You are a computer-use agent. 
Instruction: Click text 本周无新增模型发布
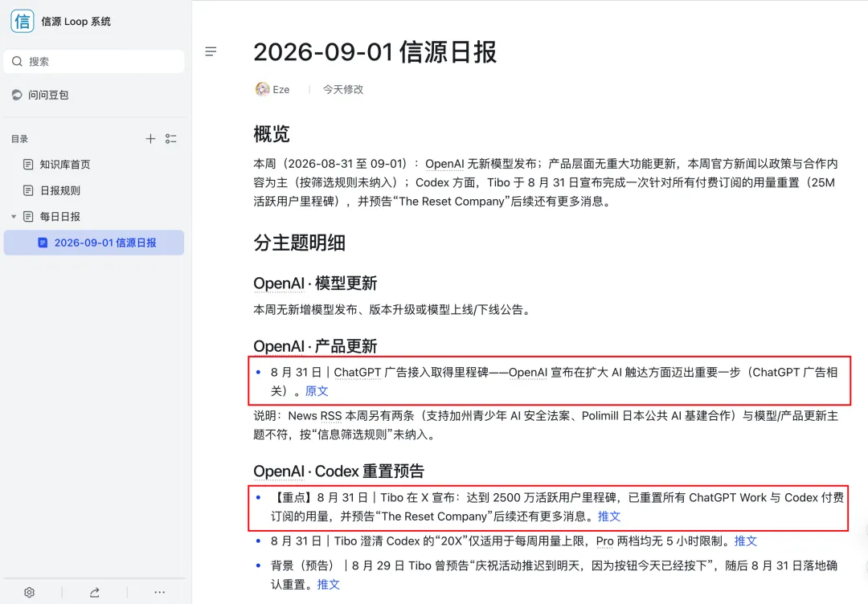pyautogui.click(x=305, y=310)
